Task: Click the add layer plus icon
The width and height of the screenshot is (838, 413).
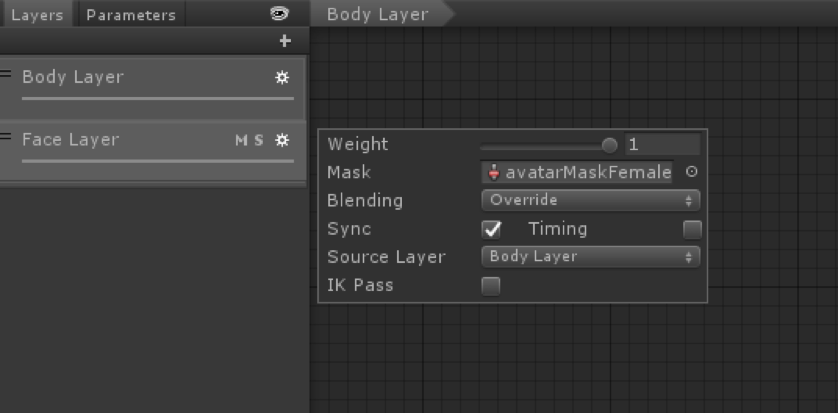Action: tap(285, 41)
